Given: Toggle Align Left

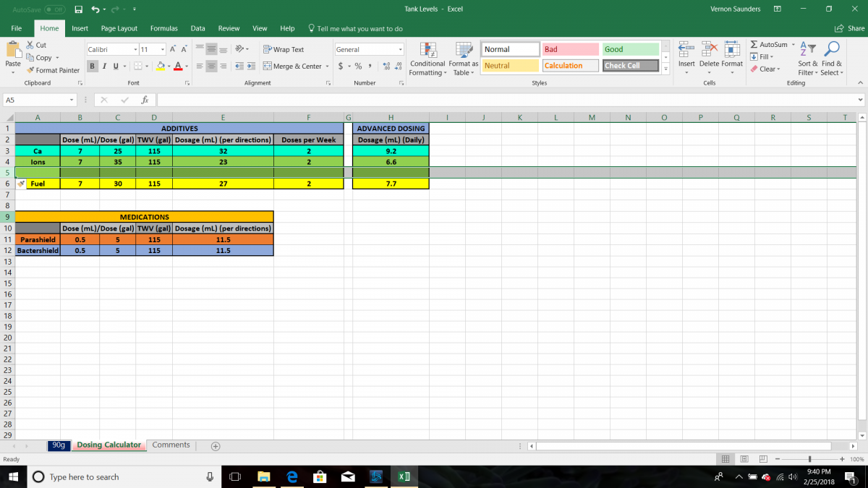Looking at the screenshot, I should [x=198, y=66].
